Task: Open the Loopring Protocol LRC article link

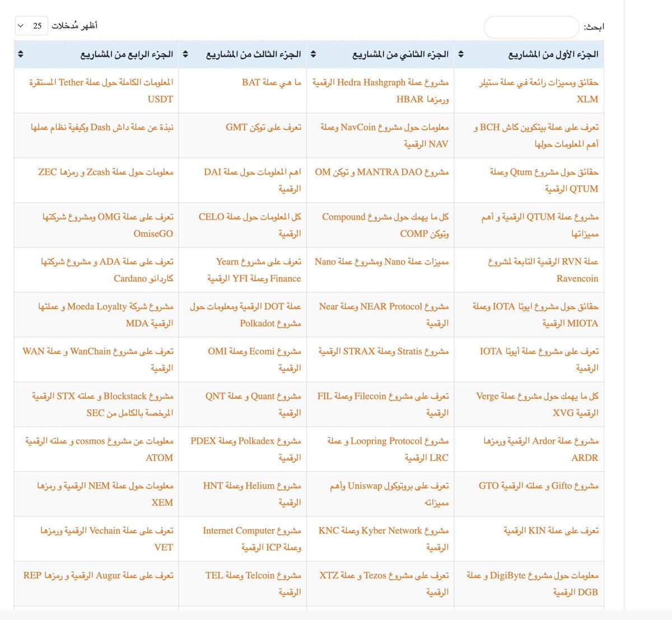Action: [388, 449]
